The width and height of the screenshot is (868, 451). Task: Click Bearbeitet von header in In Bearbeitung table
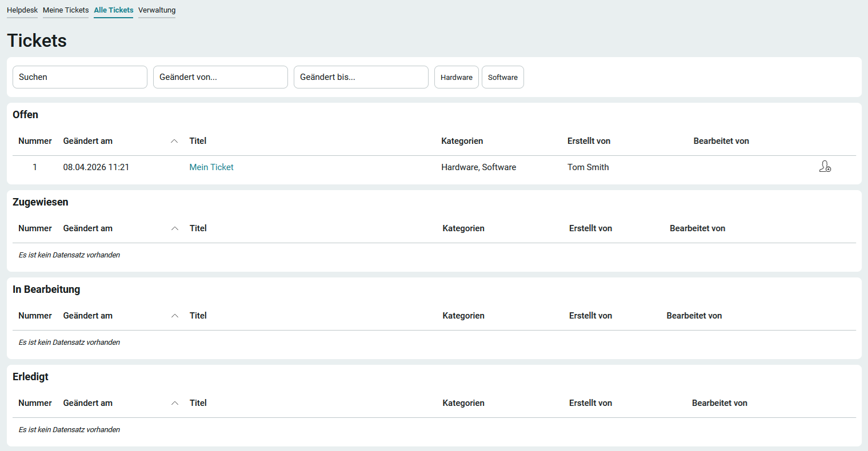[694, 316]
